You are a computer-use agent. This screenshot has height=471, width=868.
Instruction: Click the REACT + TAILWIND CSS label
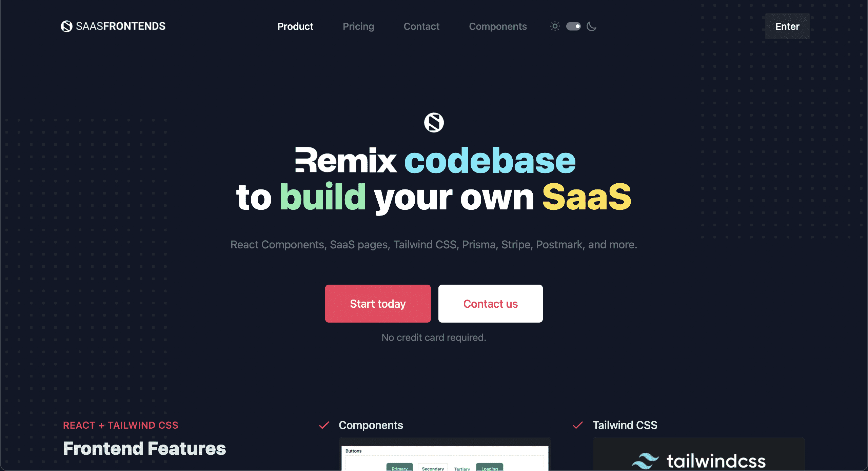pyautogui.click(x=121, y=425)
